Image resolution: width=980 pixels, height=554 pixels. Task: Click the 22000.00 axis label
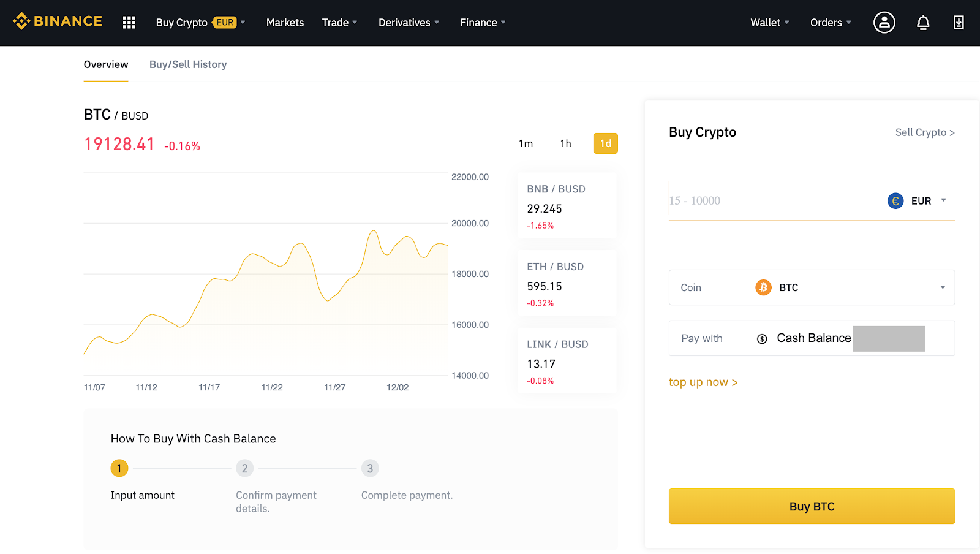point(470,177)
